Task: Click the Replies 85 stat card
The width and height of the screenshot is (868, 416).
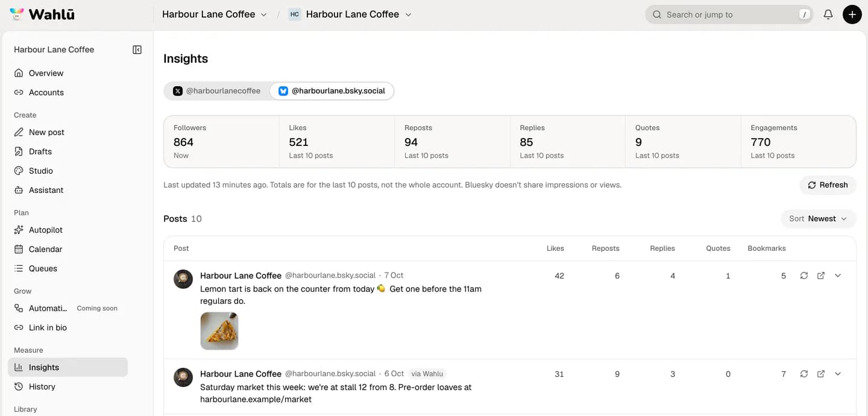Action: [x=568, y=142]
